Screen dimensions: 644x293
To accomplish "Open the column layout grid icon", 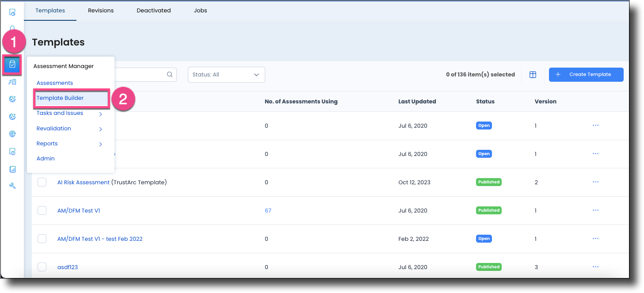I will pos(533,74).
